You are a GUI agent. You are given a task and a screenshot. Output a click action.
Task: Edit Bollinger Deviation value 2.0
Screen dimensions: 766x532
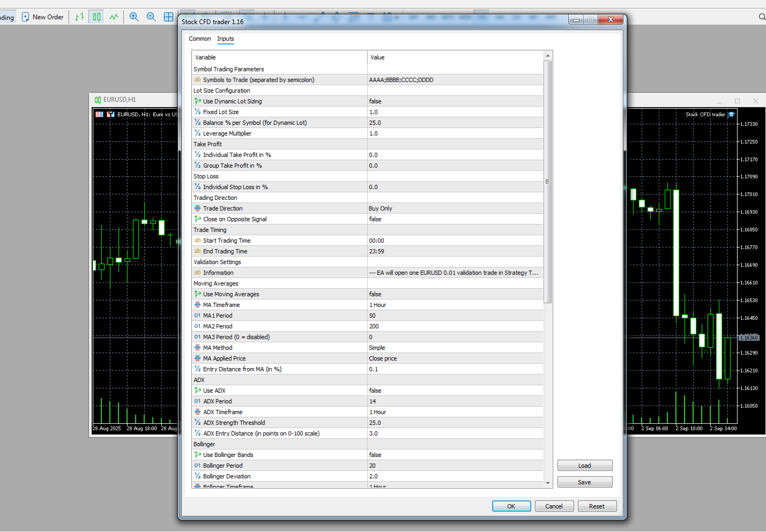tap(455, 476)
